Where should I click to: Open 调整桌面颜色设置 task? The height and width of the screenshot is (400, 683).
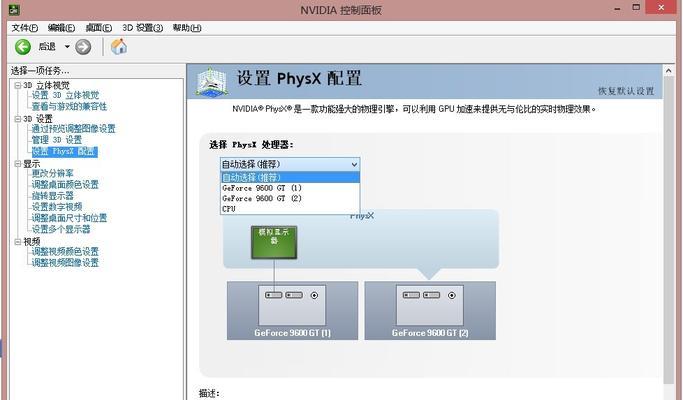point(65,184)
